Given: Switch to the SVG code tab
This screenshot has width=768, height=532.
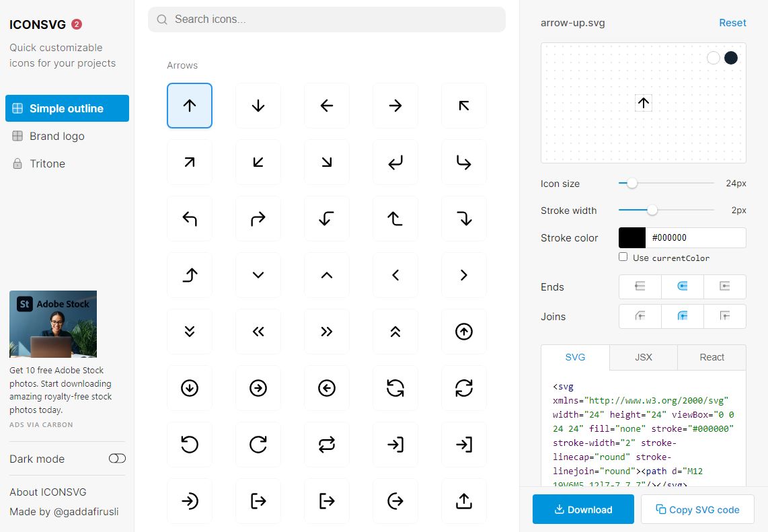Looking at the screenshot, I should [575, 357].
